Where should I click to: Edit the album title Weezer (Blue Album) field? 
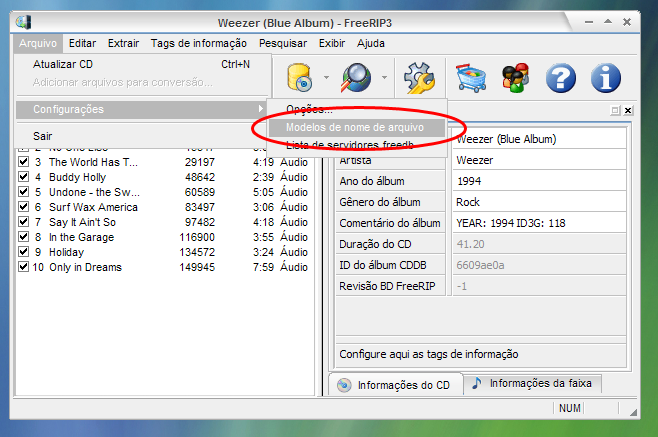pyautogui.click(x=539, y=139)
